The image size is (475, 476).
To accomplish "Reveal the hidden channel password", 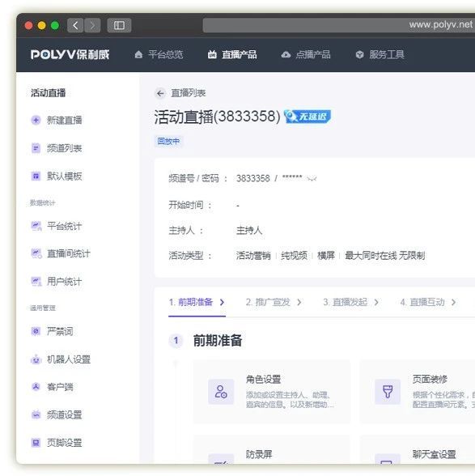I will click(x=312, y=179).
